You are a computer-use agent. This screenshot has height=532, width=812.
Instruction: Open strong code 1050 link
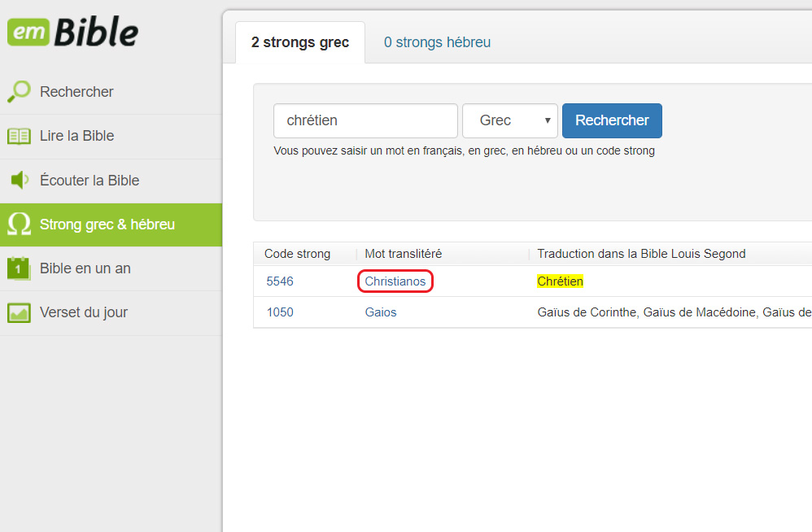pos(280,312)
